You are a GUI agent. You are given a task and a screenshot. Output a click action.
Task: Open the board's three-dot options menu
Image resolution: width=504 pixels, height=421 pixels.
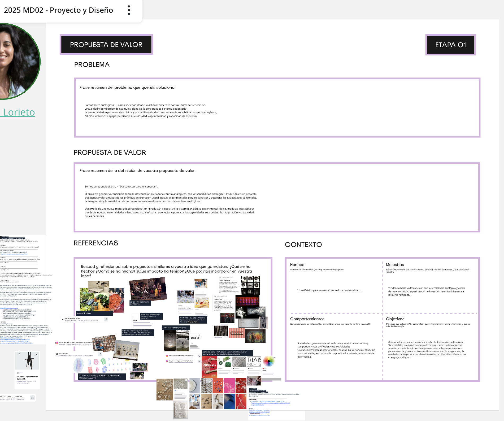(x=129, y=10)
